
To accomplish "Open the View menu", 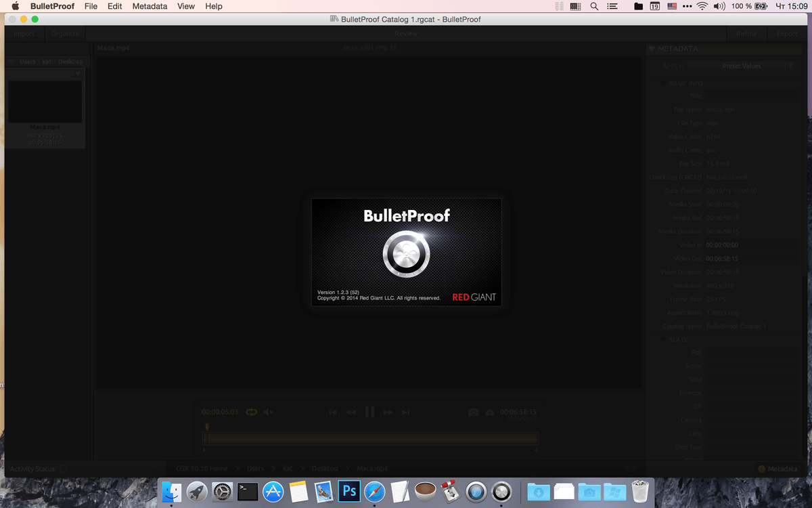I will (x=186, y=6).
